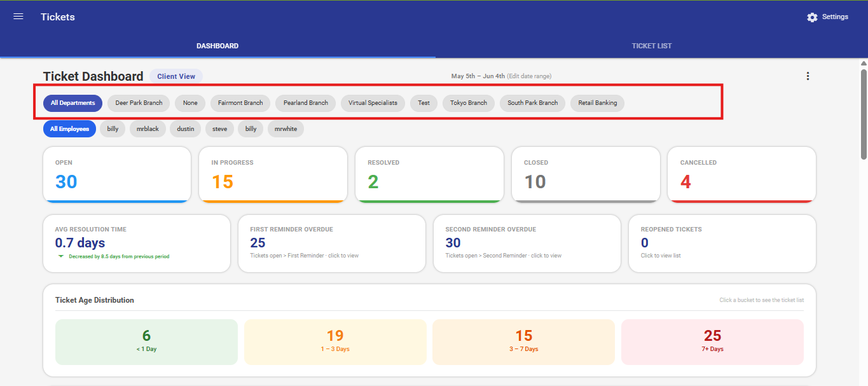Select the Test department chip
This screenshot has height=386, width=868.
pos(424,103)
